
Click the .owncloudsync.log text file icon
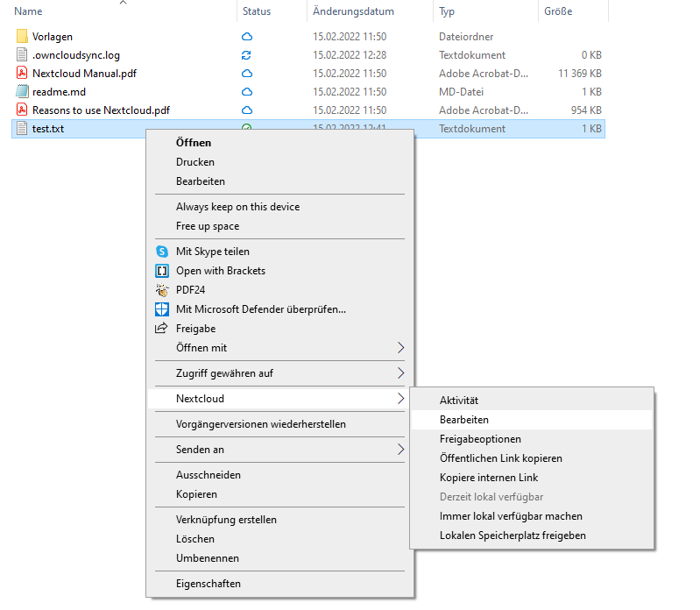tap(22, 54)
